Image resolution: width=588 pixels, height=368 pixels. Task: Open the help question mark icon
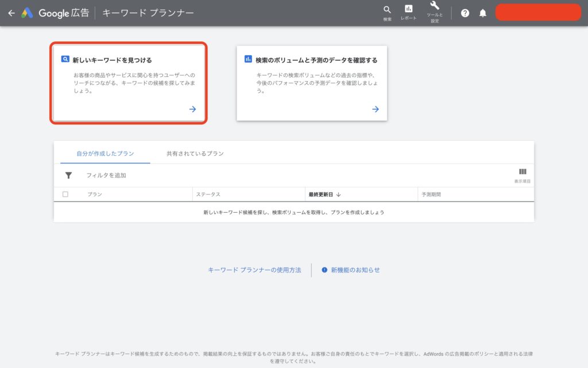[465, 13]
